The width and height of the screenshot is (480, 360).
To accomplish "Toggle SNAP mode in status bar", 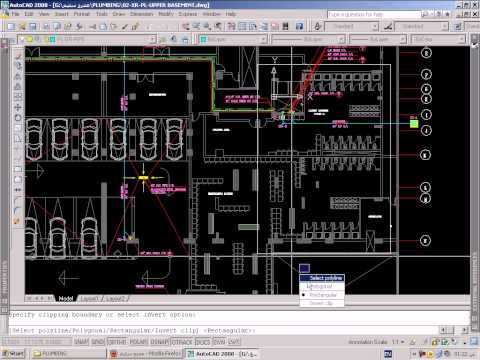I will click(81, 342).
